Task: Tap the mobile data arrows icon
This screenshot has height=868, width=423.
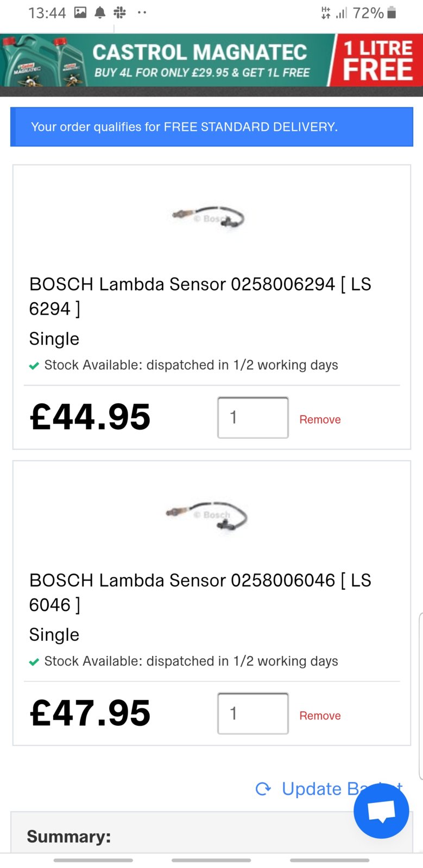Action: 326,12
